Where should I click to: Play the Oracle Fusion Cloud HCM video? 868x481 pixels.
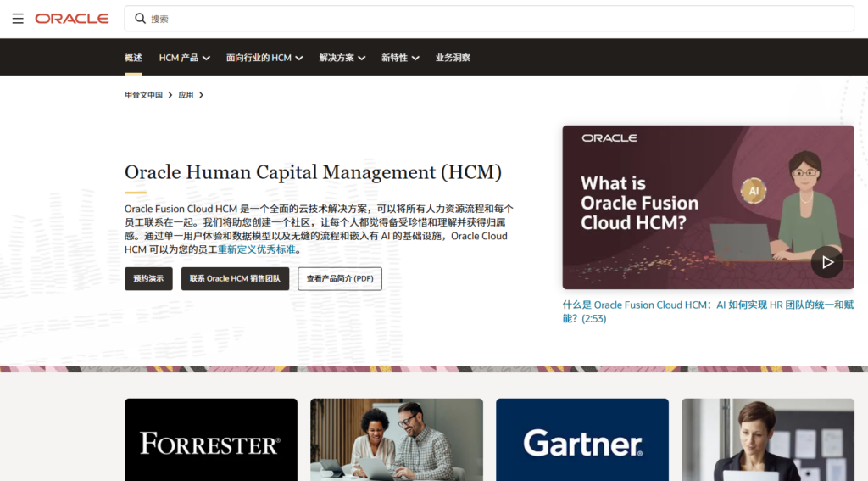[827, 262]
